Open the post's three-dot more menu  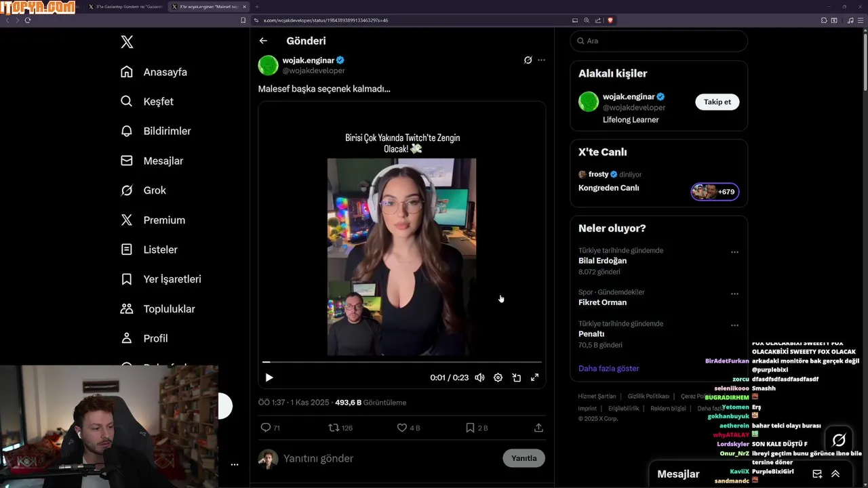[541, 60]
